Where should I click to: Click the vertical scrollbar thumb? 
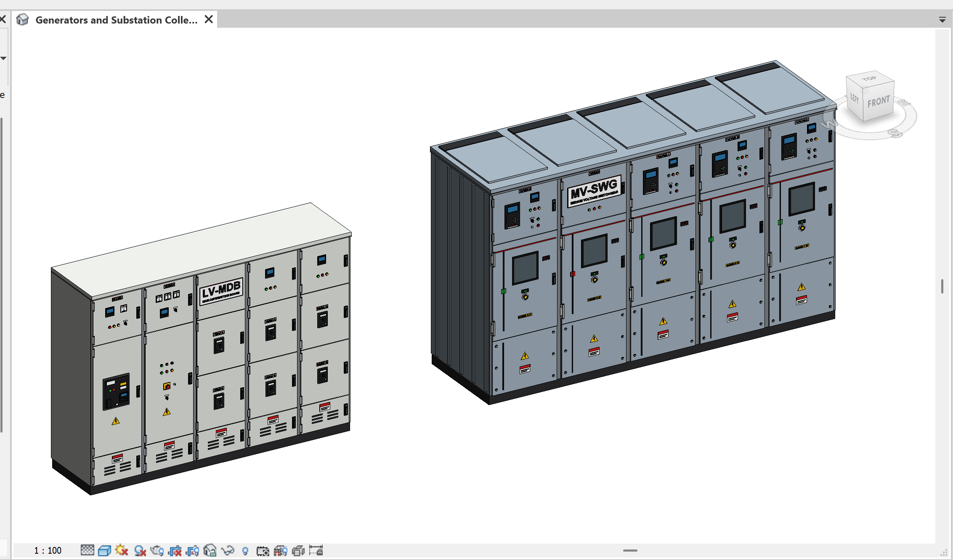coord(942,286)
